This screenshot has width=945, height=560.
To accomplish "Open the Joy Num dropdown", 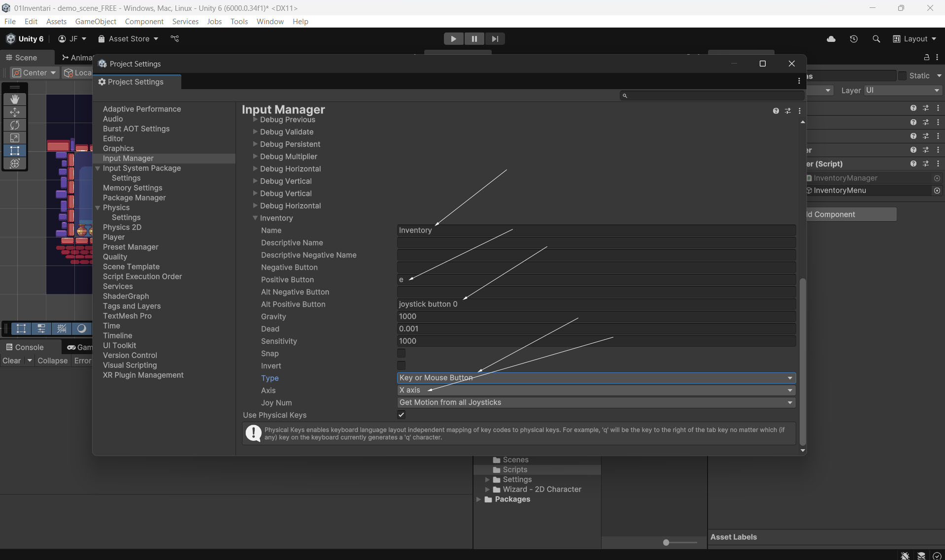I will (596, 402).
